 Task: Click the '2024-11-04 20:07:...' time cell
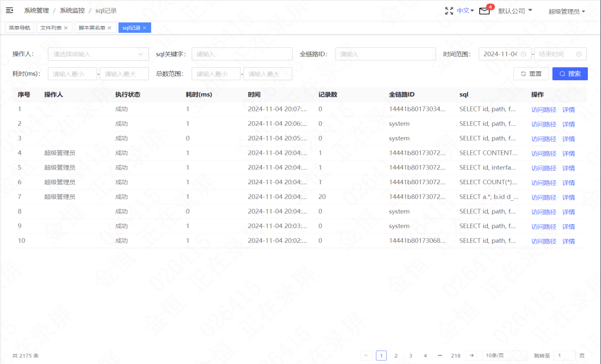[277, 109]
